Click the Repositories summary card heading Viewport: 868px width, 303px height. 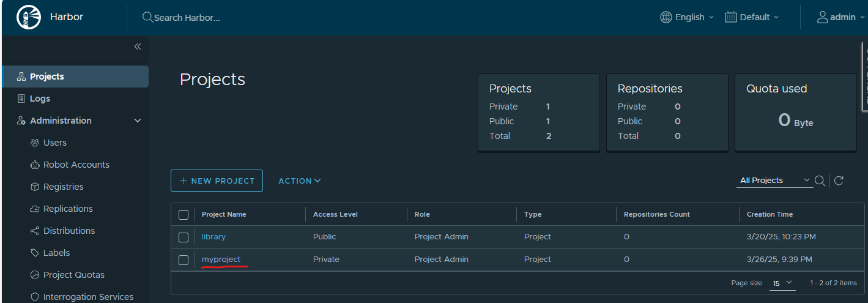pos(650,89)
